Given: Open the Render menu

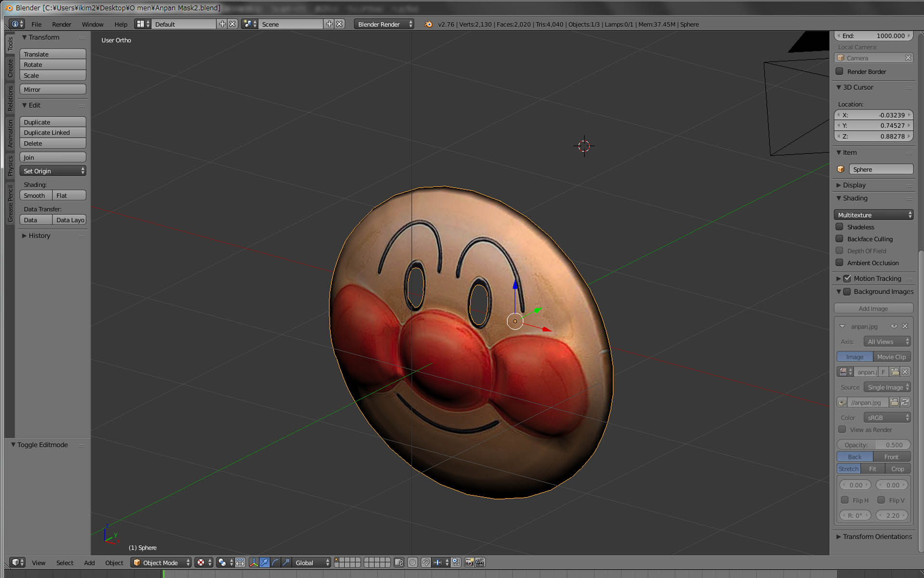Looking at the screenshot, I should (x=62, y=24).
